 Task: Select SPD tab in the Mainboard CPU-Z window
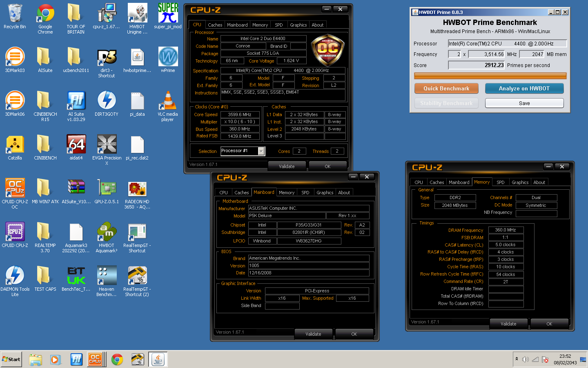tap(305, 193)
